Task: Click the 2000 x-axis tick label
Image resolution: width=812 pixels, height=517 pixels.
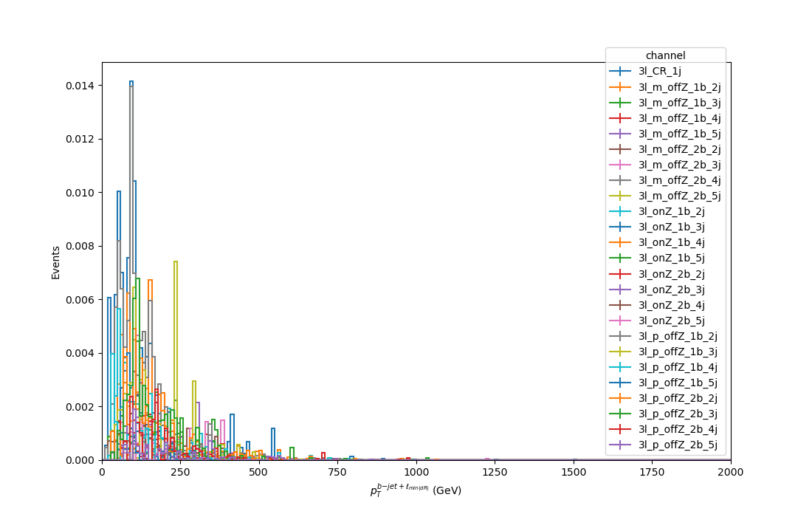Action: pos(731,473)
